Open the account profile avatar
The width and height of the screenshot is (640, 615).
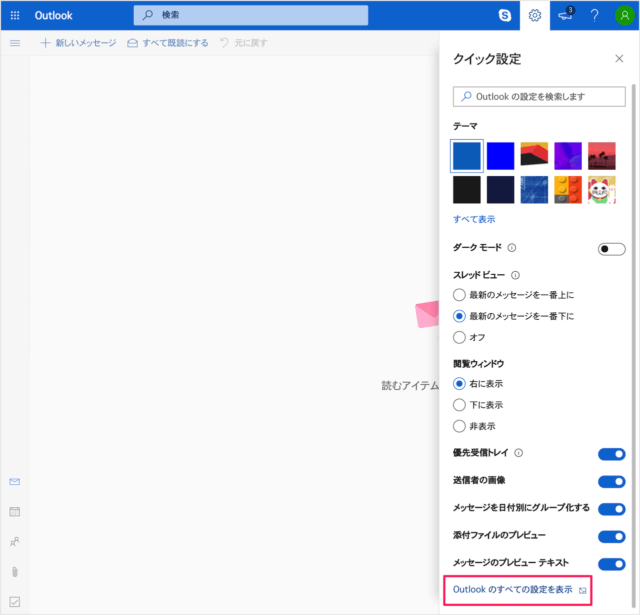[624, 15]
